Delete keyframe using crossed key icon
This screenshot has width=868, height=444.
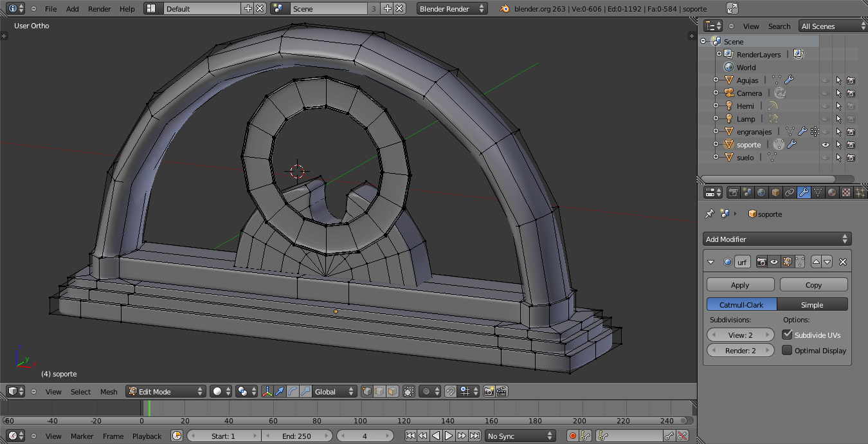pos(682,436)
